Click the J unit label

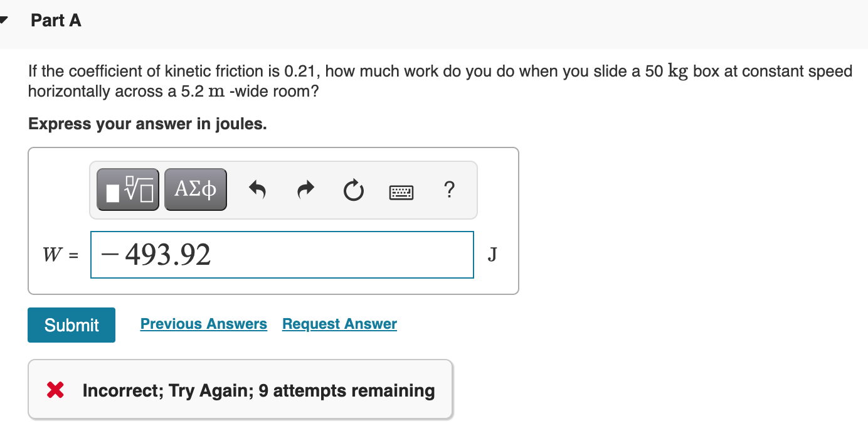pyautogui.click(x=492, y=255)
